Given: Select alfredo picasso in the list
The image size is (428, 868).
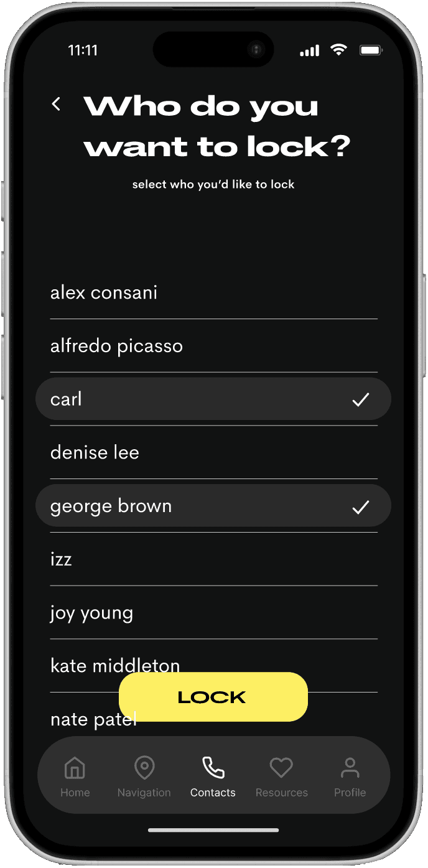Looking at the screenshot, I should [213, 346].
